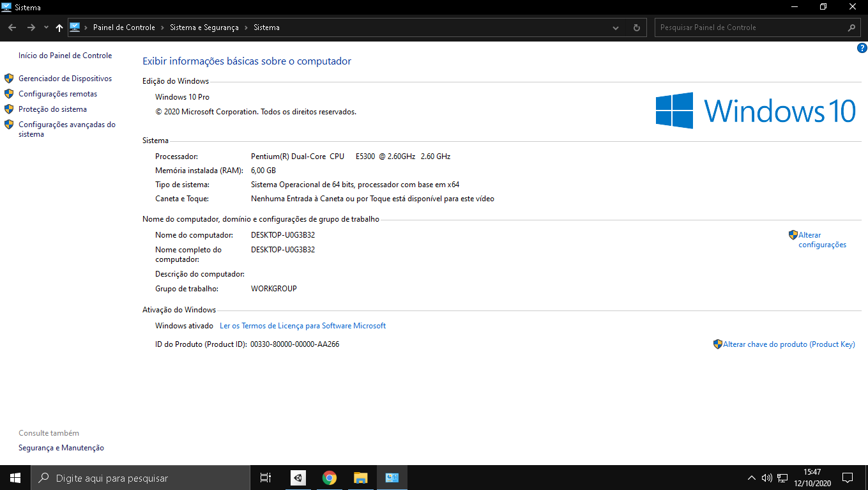The width and height of the screenshot is (868, 490).
Task: Select Painel de Controle in breadcrumb
Action: [124, 27]
